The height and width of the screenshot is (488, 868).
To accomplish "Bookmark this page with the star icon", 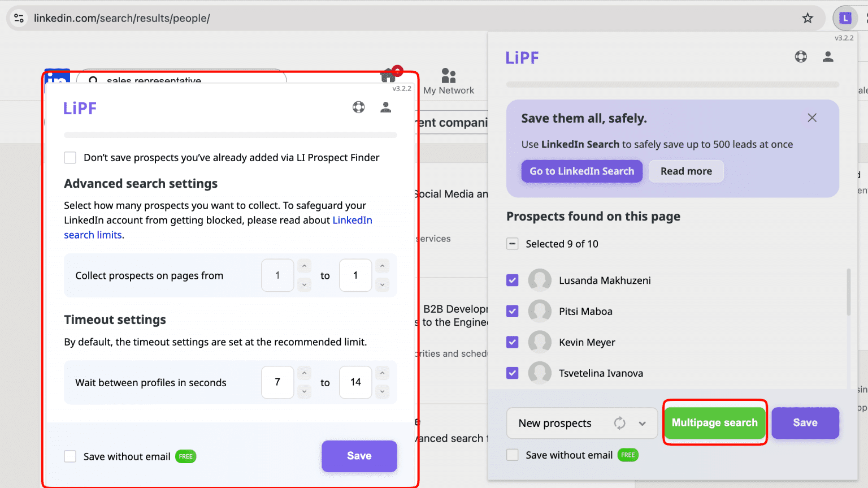I will (x=808, y=18).
